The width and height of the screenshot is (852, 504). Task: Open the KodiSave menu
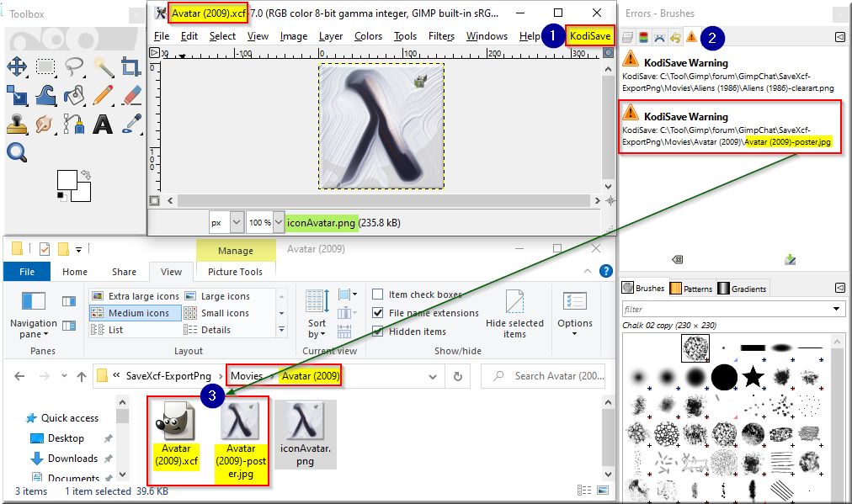point(590,36)
